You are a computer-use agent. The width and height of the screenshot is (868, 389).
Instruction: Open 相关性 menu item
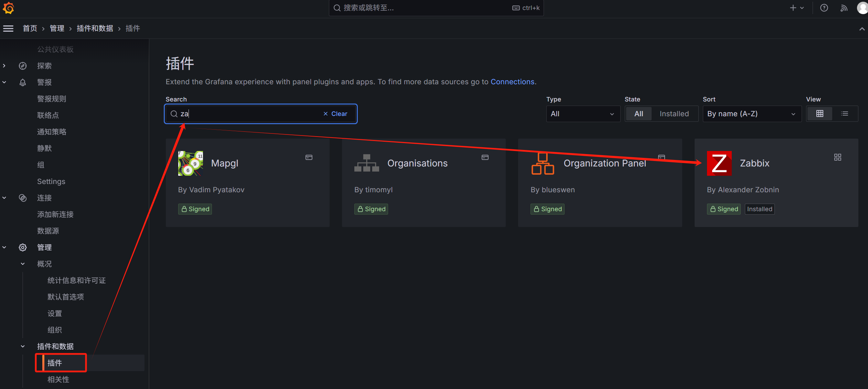(x=58, y=379)
